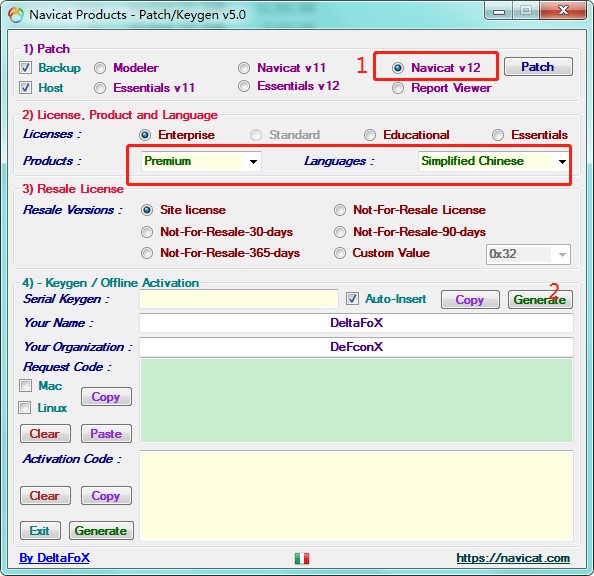Open the https://navicat.com link
The image size is (594, 576).
513,558
